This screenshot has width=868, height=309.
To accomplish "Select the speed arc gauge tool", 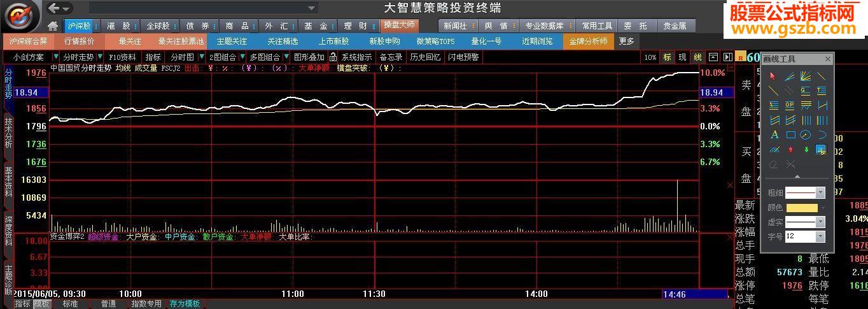I will pos(774,150).
